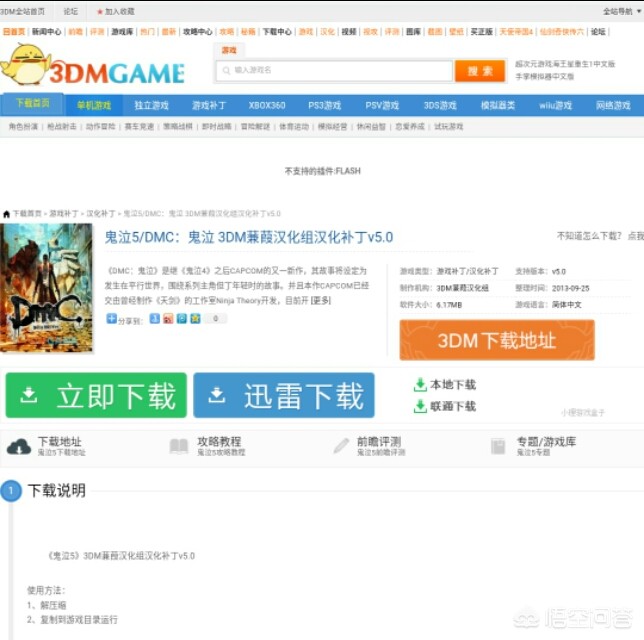644x640 pixels.
Task: Share via the yellow star Qzone icon
Action: [196, 319]
